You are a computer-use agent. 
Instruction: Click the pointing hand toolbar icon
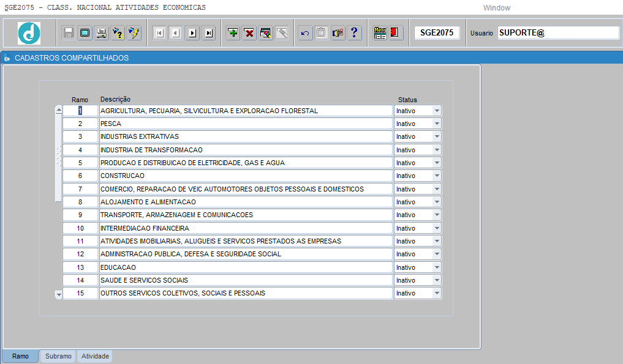[x=338, y=32]
